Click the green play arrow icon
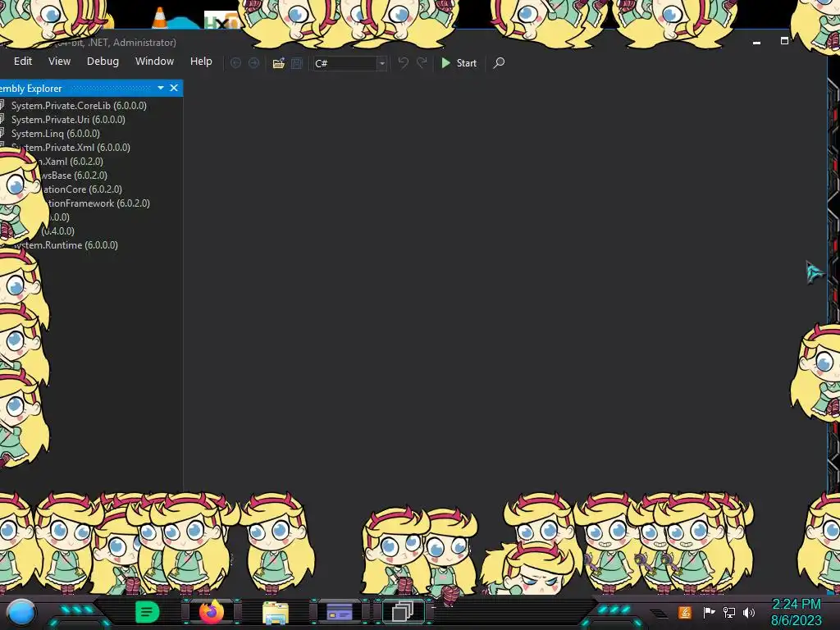The image size is (840, 630). 445,63
